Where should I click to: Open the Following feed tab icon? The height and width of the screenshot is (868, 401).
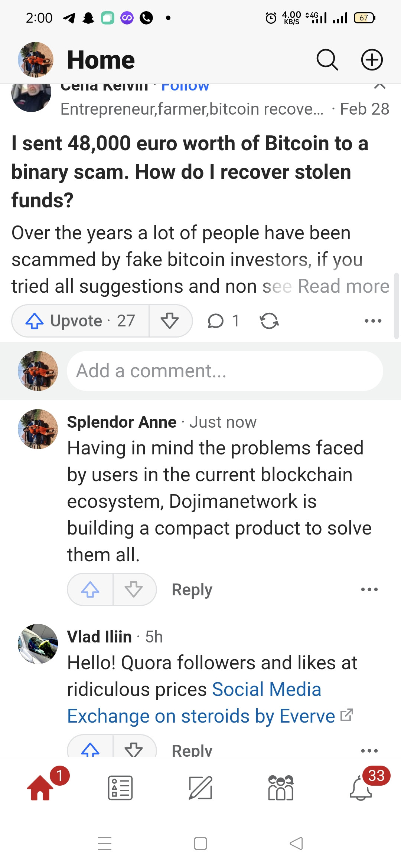120,788
